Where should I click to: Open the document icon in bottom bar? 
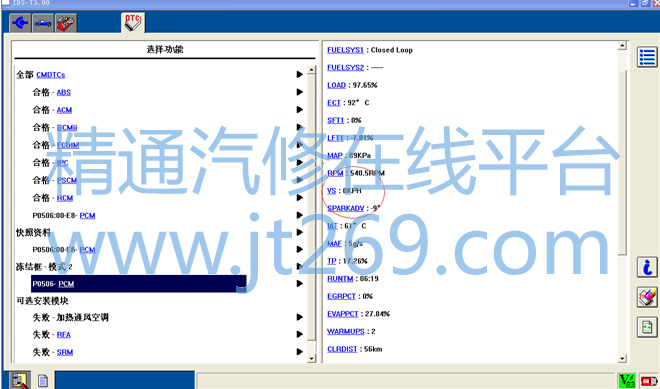point(43,381)
